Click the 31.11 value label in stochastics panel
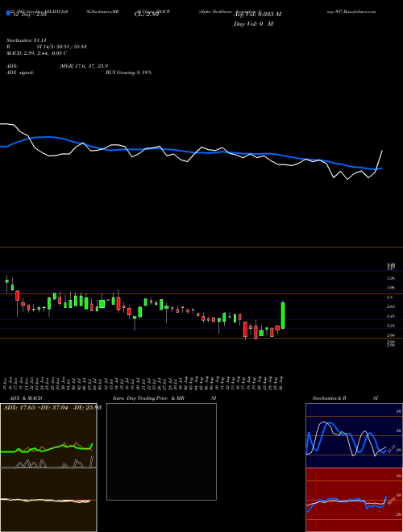Image resolution: width=403 pixels, height=532 pixels. point(390,449)
